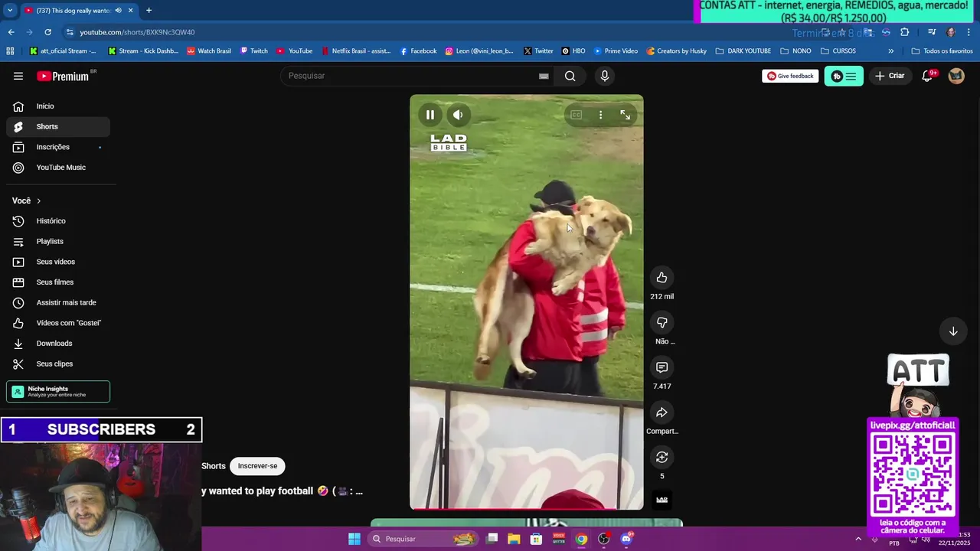Open Todos os favoritos folder

click(x=942, y=51)
